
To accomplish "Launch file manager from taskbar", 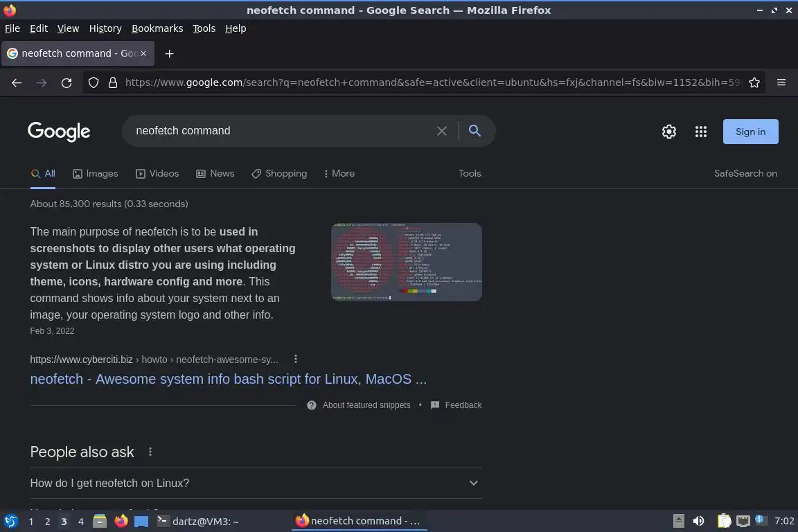I will point(100,522).
